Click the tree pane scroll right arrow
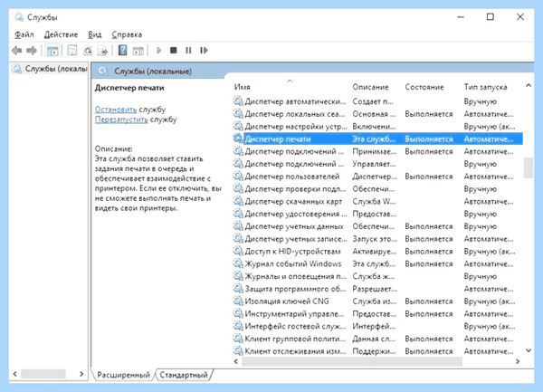This screenshot has height=392, width=543. (x=81, y=374)
